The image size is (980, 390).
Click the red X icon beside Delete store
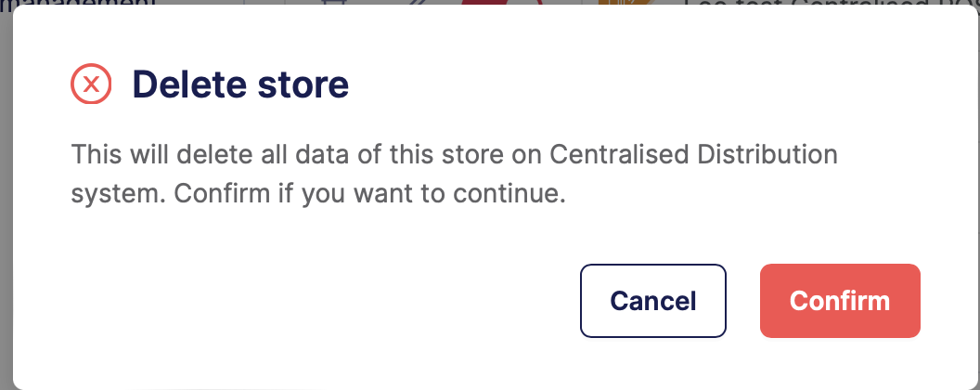91,84
